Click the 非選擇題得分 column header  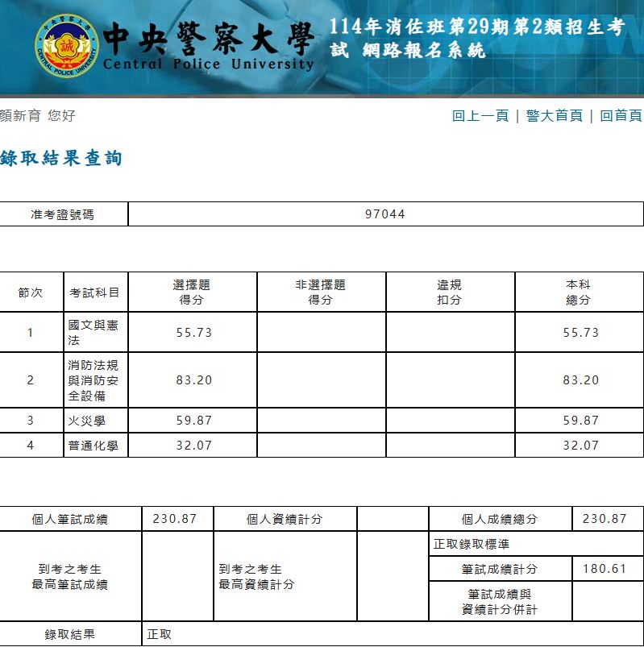tap(320, 292)
